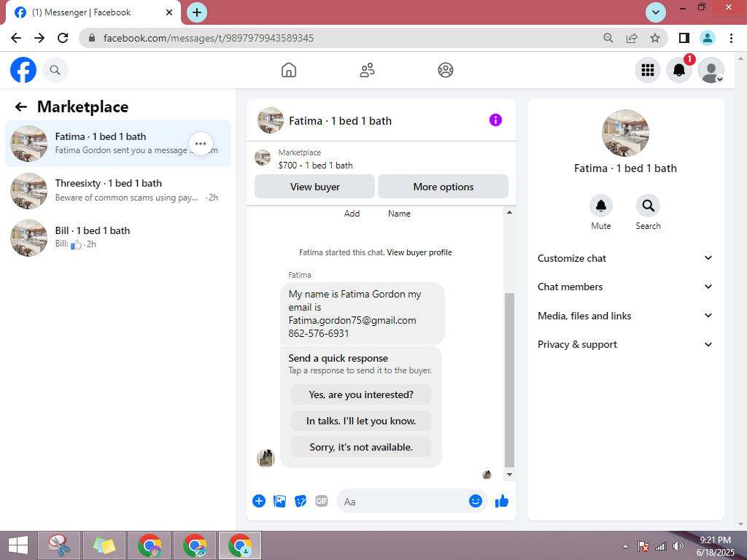Click the purple conversation information icon
This screenshot has height=560, width=747.
[495, 120]
